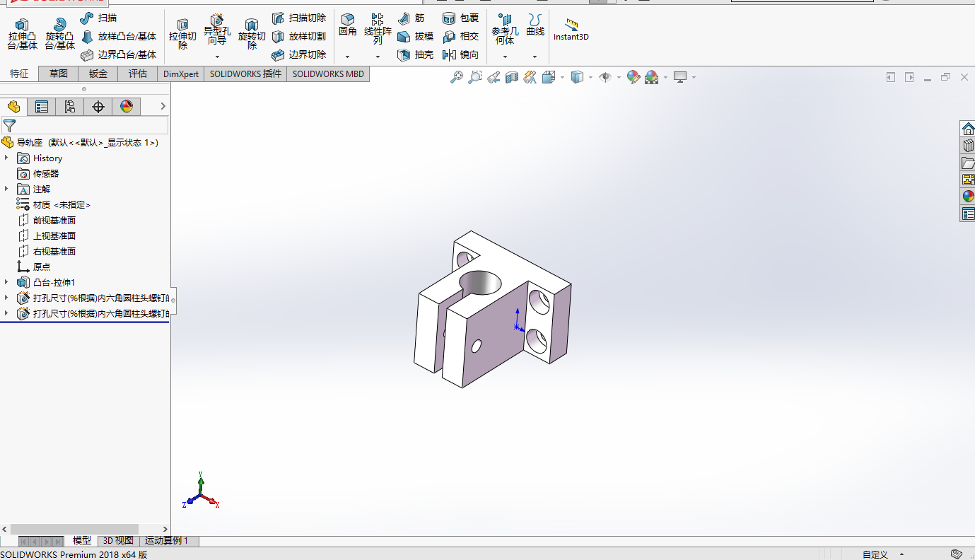975x560 pixels.
Task: Select 前视基准面 in the feature tree
Action: [x=47, y=220]
